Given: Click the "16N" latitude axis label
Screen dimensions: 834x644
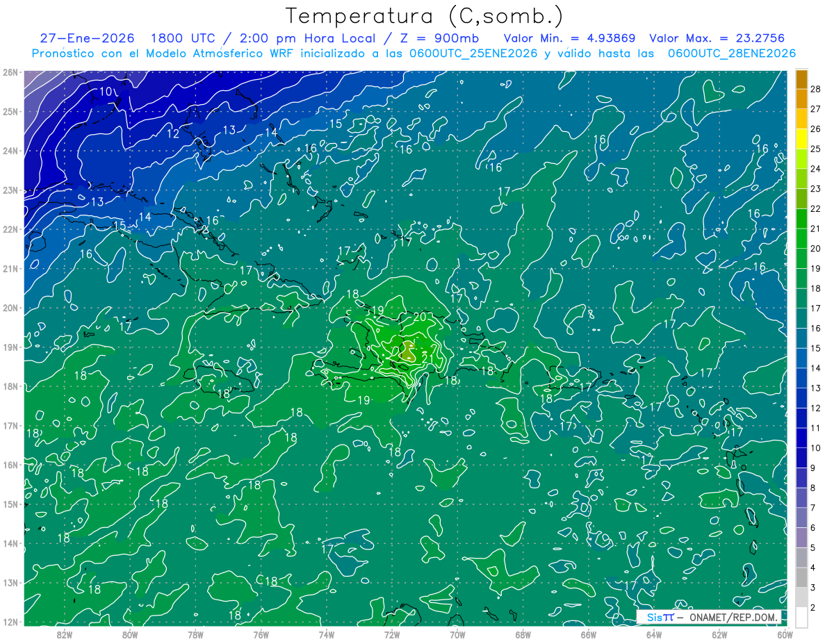Looking at the screenshot, I should click(x=10, y=465).
